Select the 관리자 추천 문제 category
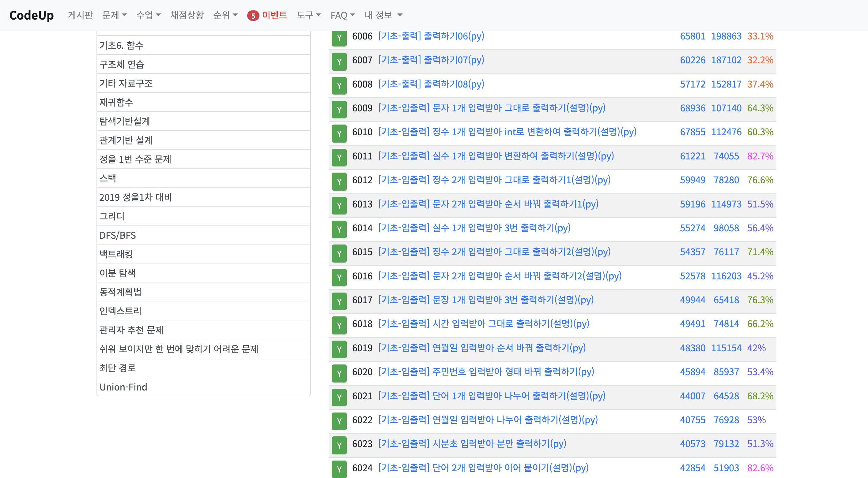 203,330
